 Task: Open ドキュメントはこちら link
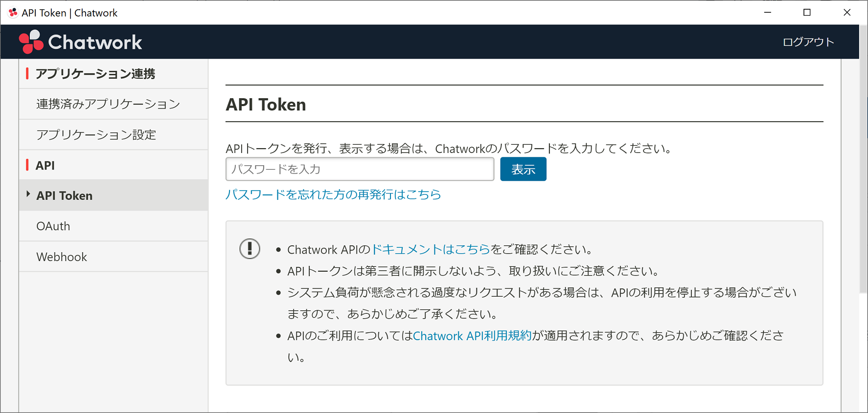(431, 249)
